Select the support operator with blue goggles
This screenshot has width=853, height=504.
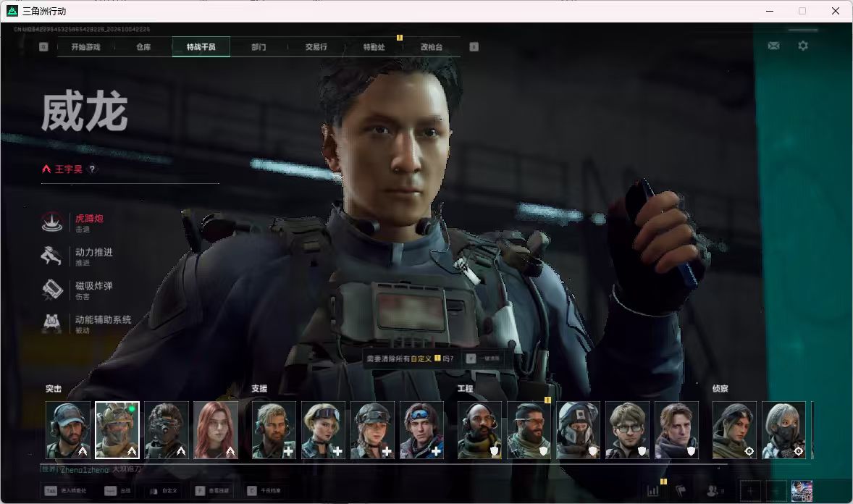coord(421,430)
